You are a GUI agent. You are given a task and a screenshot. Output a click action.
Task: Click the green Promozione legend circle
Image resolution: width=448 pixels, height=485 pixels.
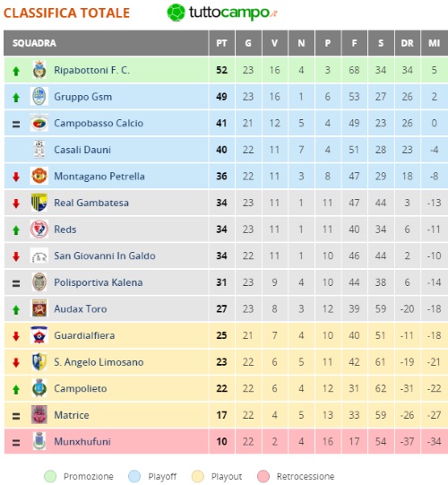click(50, 476)
